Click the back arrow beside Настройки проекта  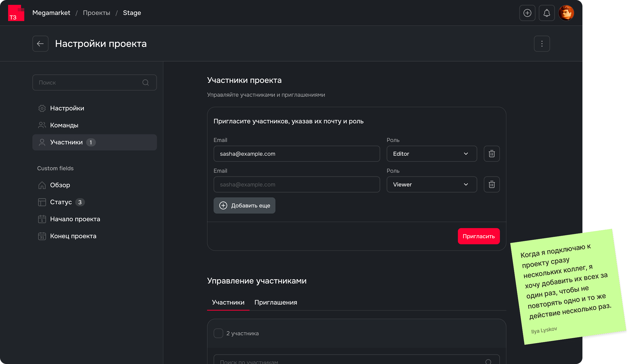point(40,44)
